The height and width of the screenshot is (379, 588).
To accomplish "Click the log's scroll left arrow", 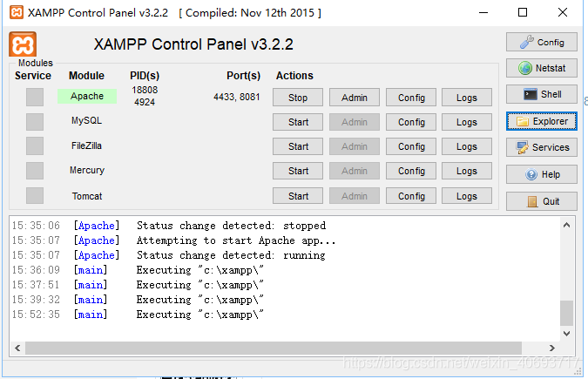I will pos(17,348).
